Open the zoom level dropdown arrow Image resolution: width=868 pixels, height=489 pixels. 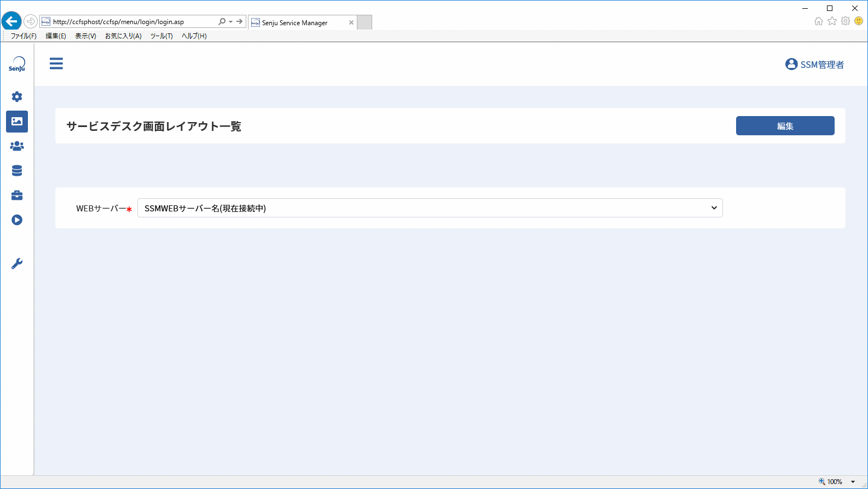(x=853, y=482)
